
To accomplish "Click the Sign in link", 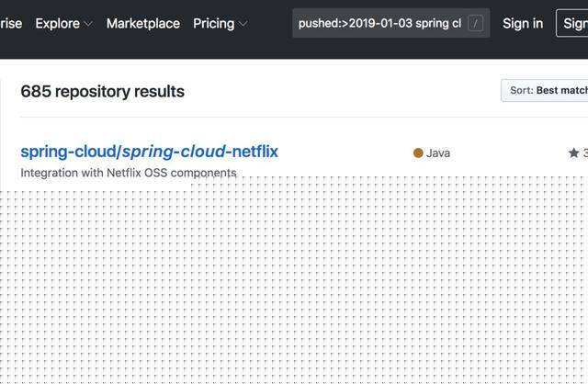I will click(523, 23).
